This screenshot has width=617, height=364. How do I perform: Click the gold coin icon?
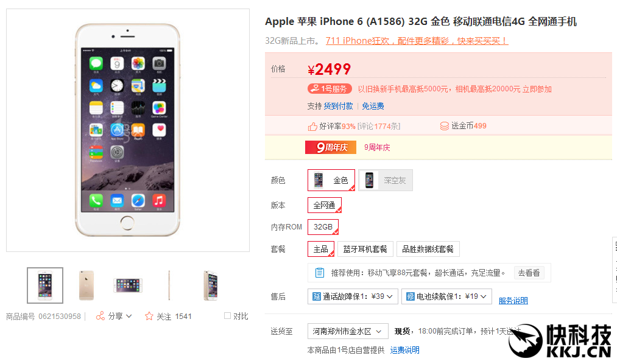(444, 126)
